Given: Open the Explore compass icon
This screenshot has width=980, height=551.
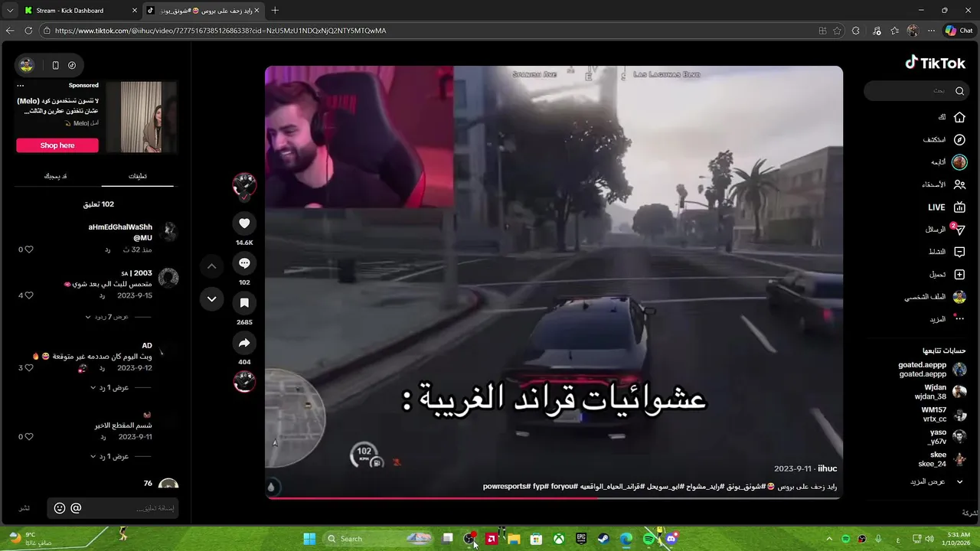Looking at the screenshot, I should click(x=959, y=140).
